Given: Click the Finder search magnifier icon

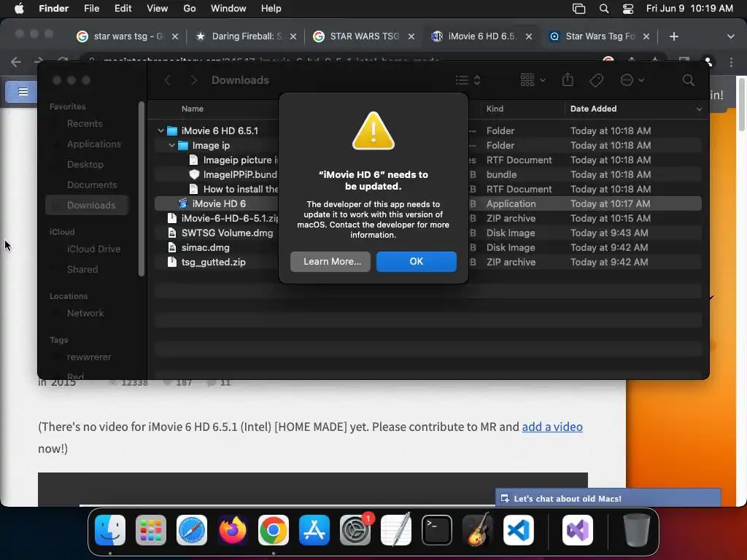Looking at the screenshot, I should coord(688,80).
